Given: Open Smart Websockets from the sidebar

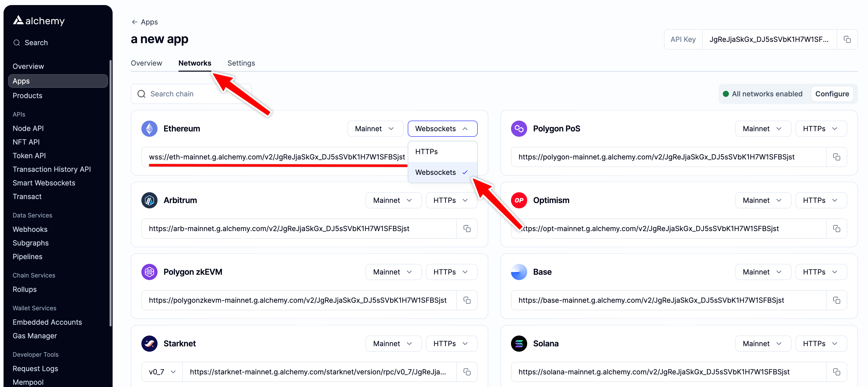Looking at the screenshot, I should click(x=43, y=183).
